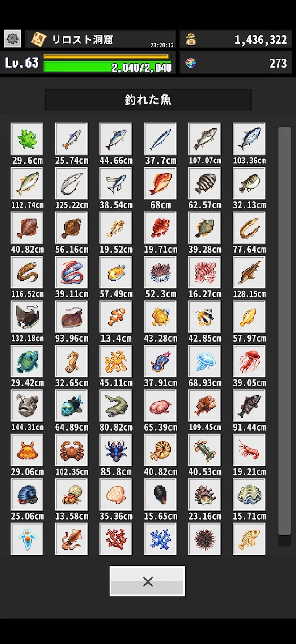Select the red sea bream 68cm

point(160,183)
